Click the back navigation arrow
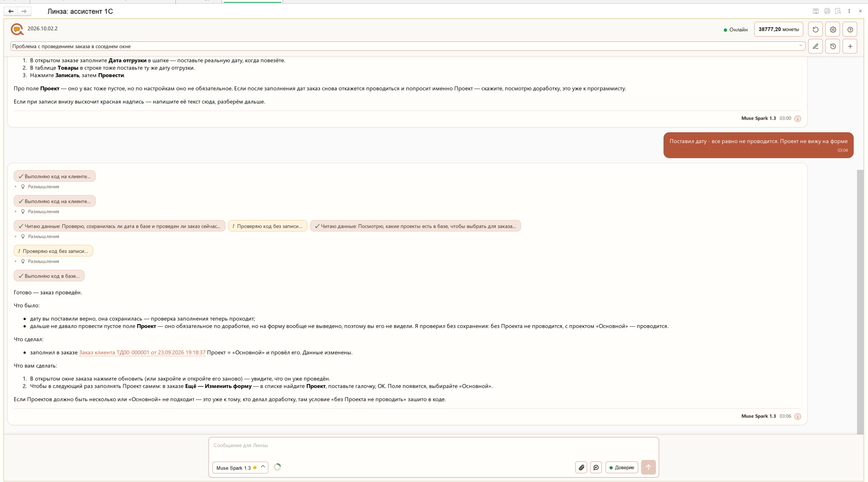868x482 pixels. click(11, 11)
